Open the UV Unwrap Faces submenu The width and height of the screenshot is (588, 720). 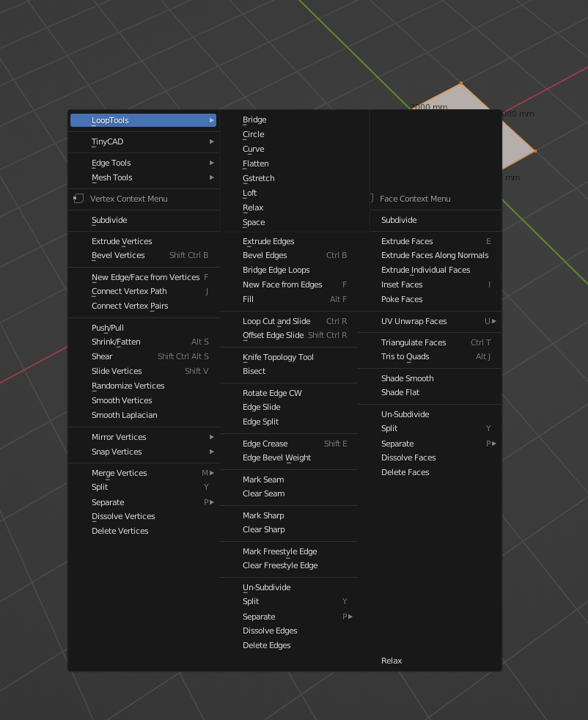pyautogui.click(x=430, y=321)
